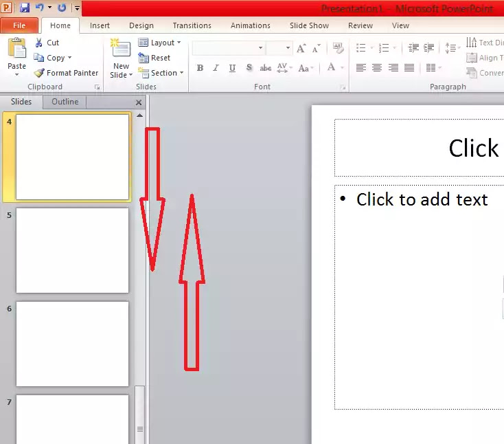This screenshot has height=444, width=504.
Task: Select slide 5 thumbnail
Action: [72, 250]
